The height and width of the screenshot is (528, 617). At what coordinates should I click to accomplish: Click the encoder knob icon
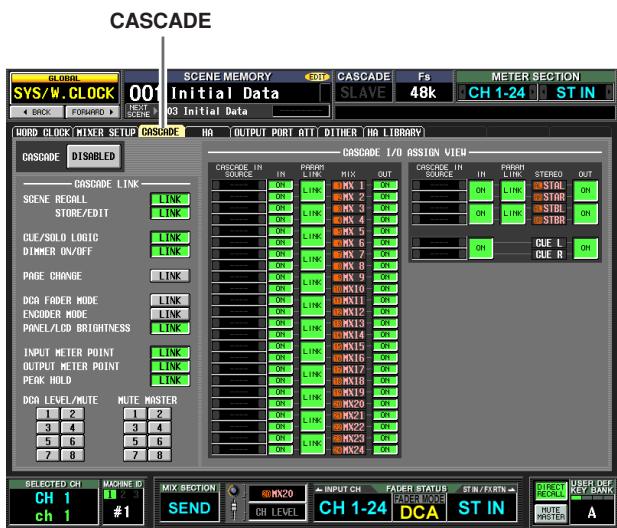coord(234,490)
